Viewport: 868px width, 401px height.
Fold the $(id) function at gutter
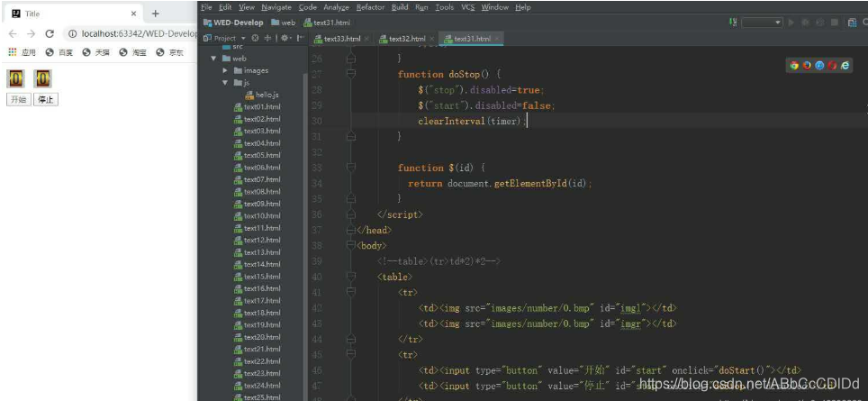[350, 168]
